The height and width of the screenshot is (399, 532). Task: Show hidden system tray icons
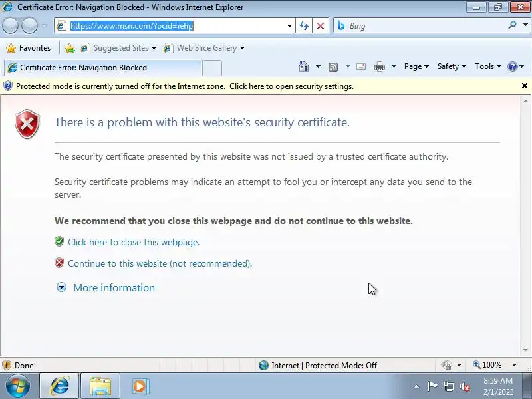coord(417,386)
